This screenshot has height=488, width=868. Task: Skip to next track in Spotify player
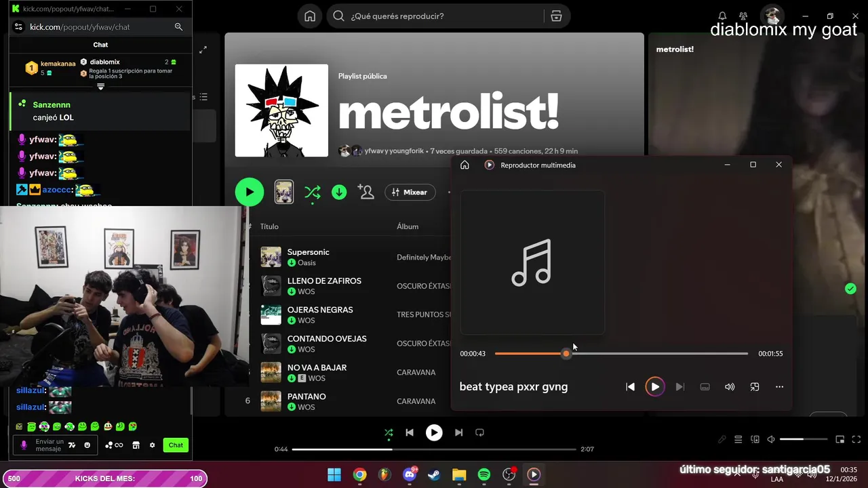click(459, 432)
